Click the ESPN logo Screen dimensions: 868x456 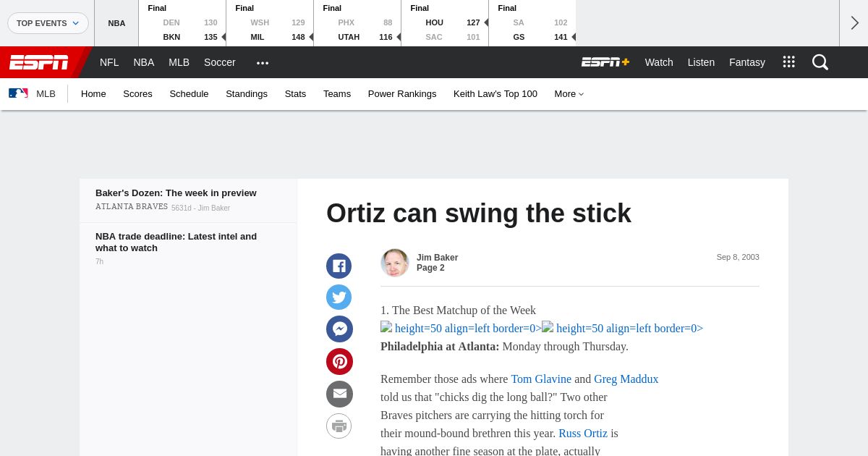pos(39,62)
